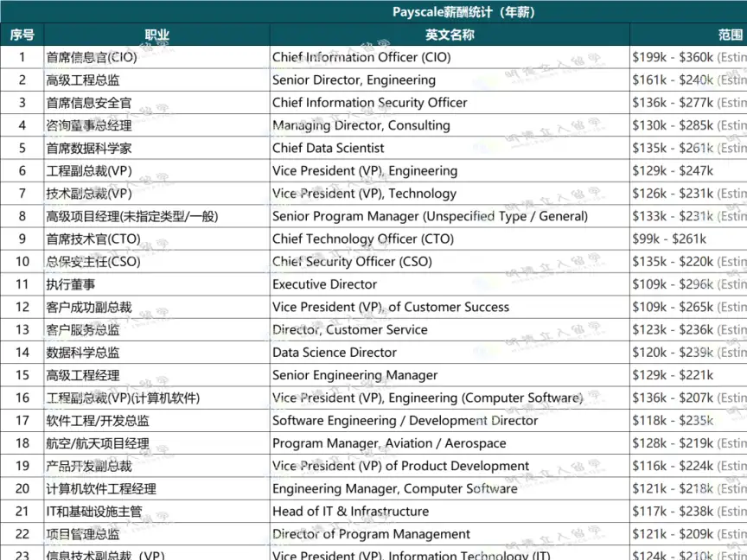Click the "Senior Director, Engineering" cell
Screen dimensions: 747x560
coord(450,80)
